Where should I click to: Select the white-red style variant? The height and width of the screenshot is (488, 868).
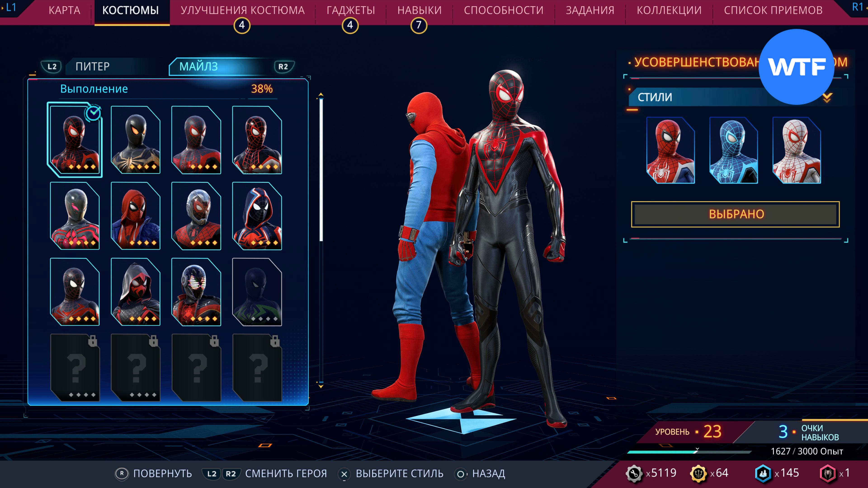(797, 150)
